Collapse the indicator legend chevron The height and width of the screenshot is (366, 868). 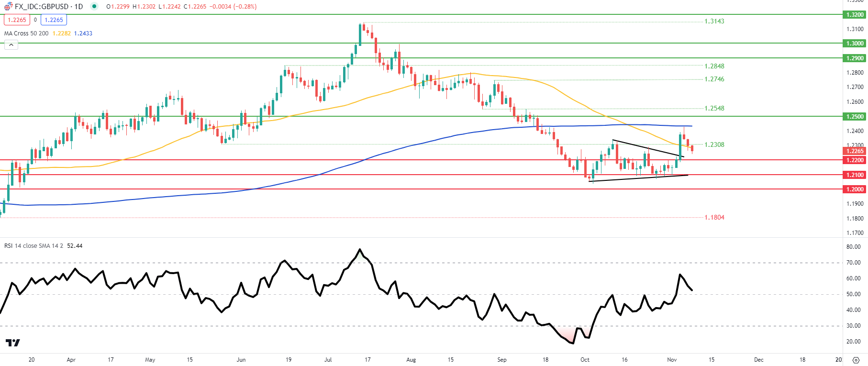pos(11,45)
